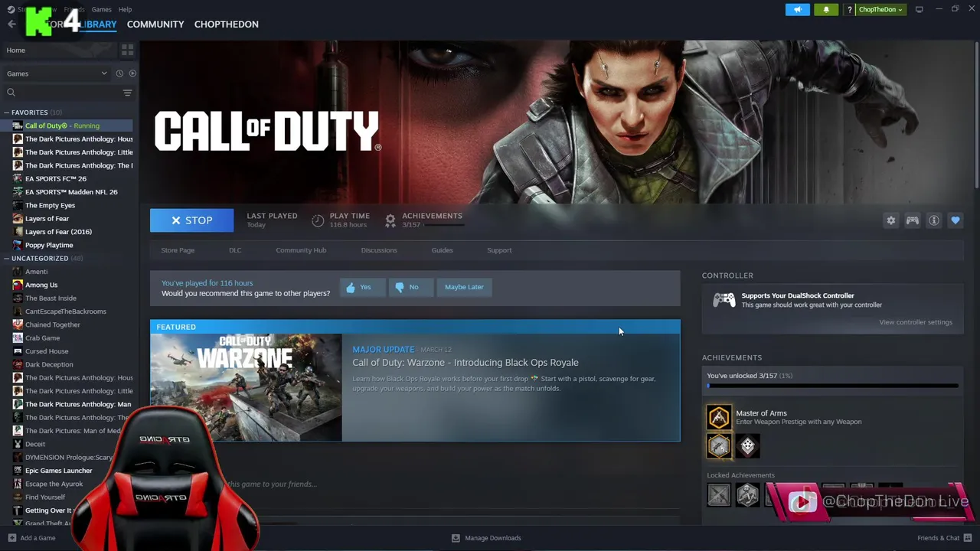Screen dimensions: 980x551
Task: Open controller layout icon
Action: coord(912,220)
